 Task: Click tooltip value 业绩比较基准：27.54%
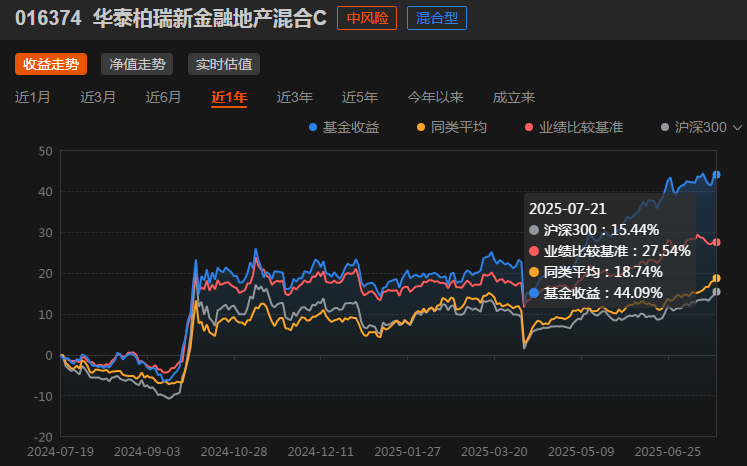pyautogui.click(x=610, y=251)
